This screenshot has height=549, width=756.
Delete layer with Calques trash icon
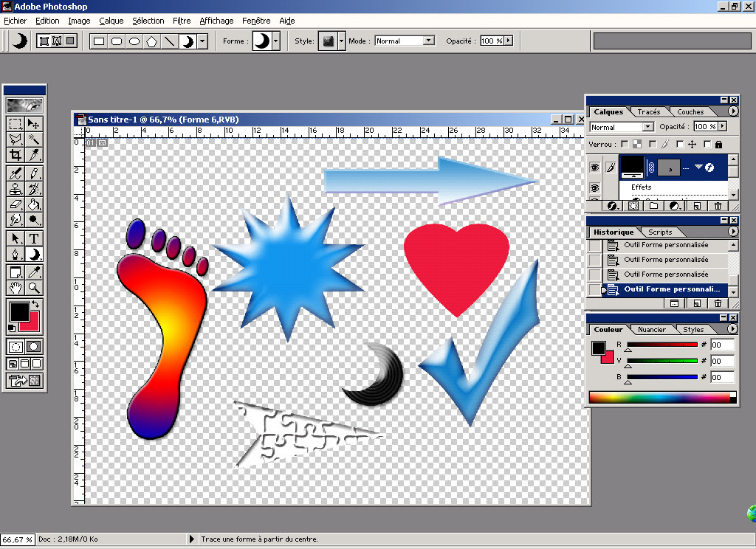718,206
